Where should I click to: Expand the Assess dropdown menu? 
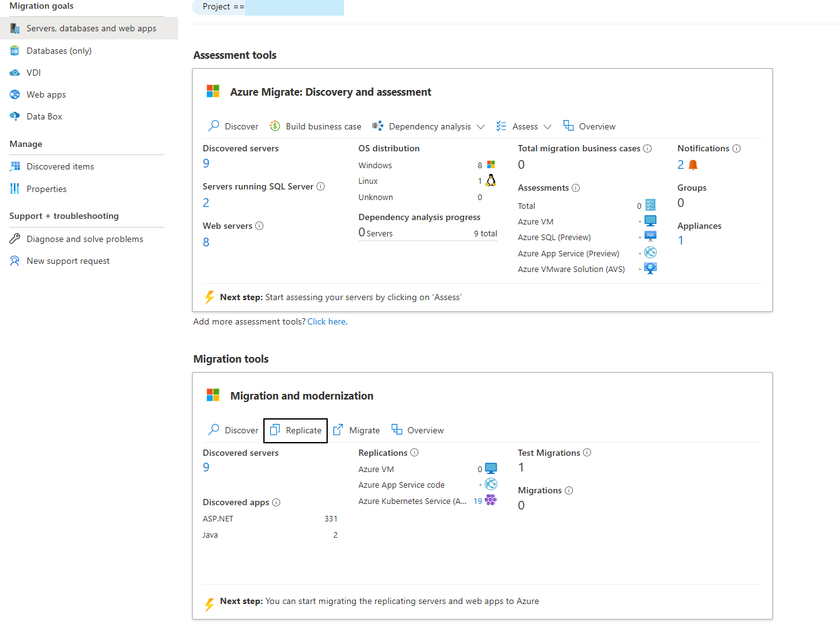(x=549, y=126)
